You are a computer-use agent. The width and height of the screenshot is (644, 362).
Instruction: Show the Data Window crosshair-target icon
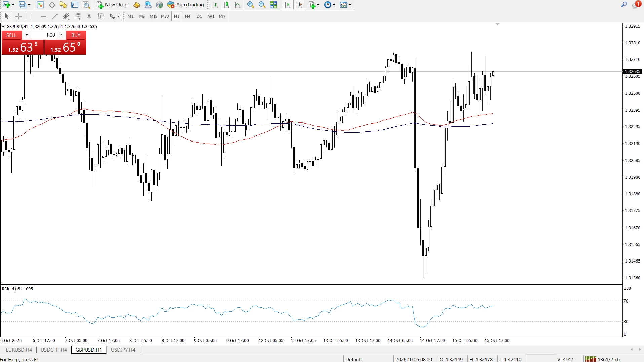click(x=52, y=5)
